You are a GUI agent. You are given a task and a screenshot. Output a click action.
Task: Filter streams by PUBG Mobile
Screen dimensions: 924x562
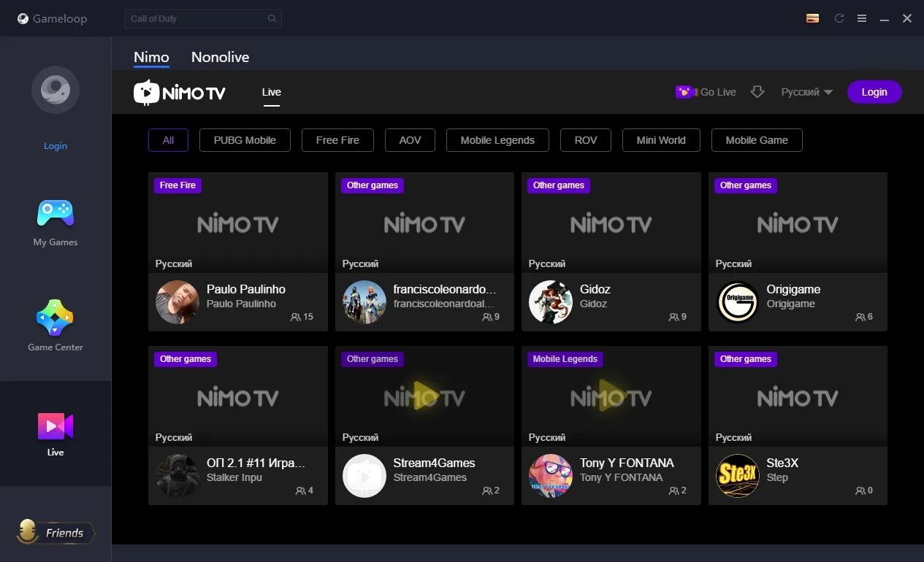coord(245,140)
